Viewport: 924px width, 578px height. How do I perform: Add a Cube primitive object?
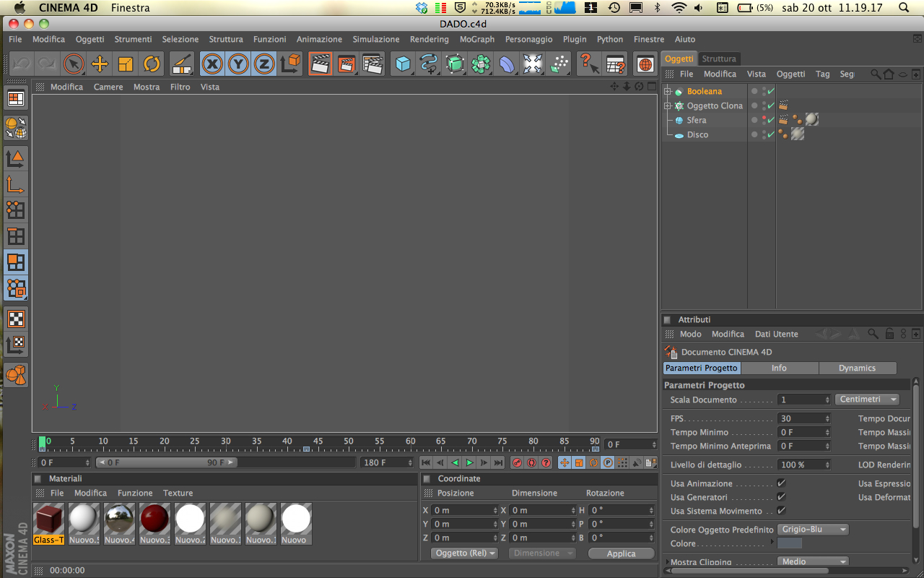(x=403, y=64)
